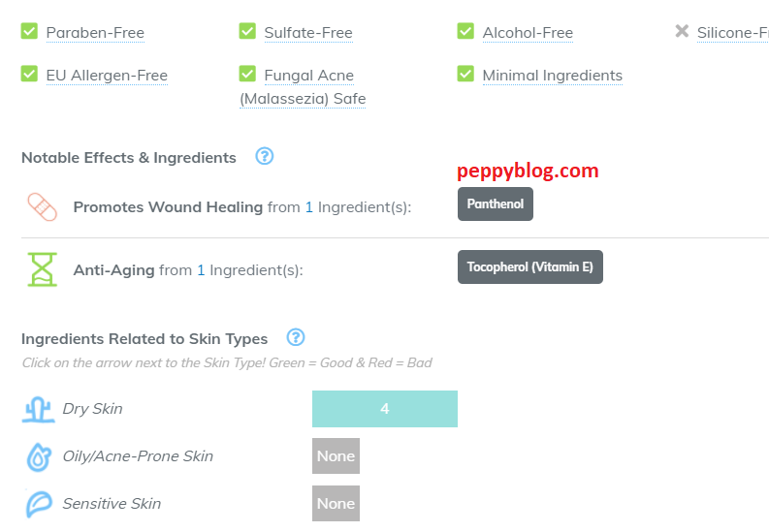Click the EU Allergen-Free green checkmark
This screenshot has height=532, width=769.
click(x=29, y=74)
